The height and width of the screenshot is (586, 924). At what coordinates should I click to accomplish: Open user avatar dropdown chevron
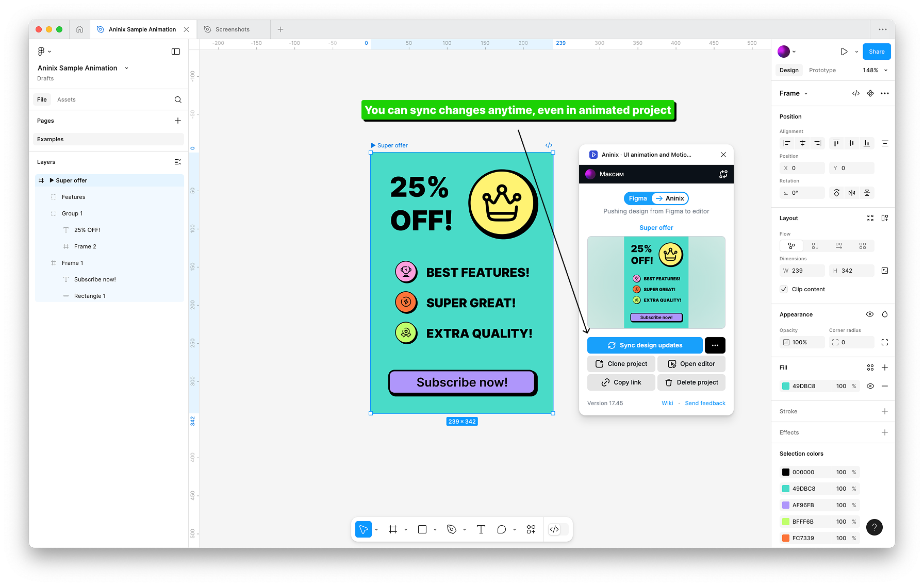coord(794,52)
